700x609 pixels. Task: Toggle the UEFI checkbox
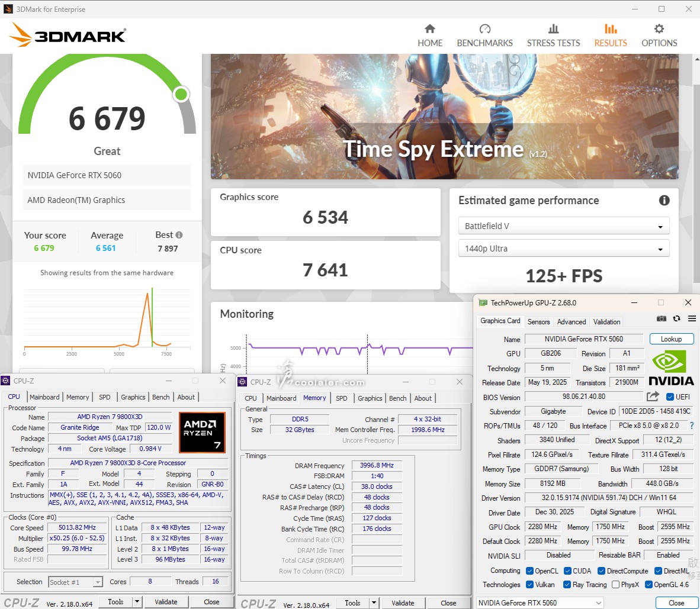point(670,397)
